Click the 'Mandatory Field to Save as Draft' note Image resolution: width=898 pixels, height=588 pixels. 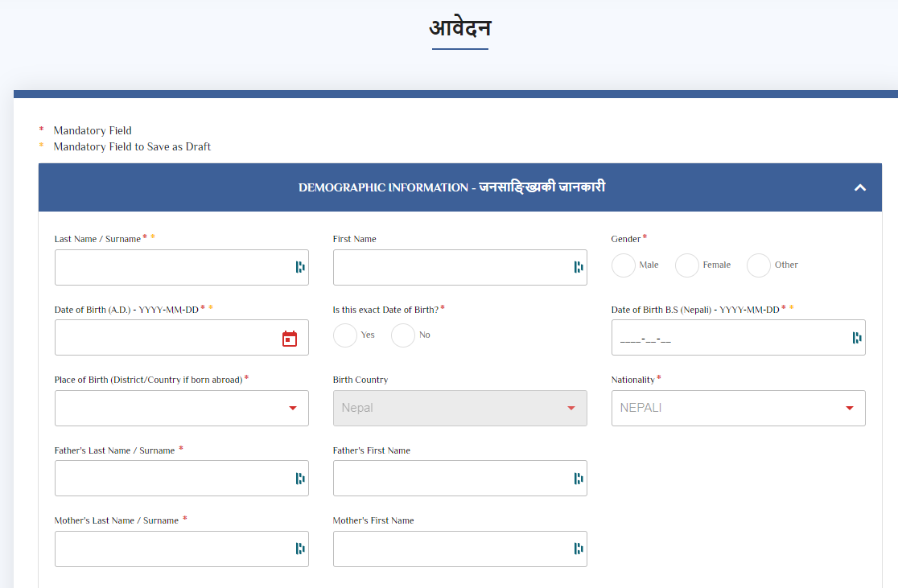pyautogui.click(x=132, y=146)
